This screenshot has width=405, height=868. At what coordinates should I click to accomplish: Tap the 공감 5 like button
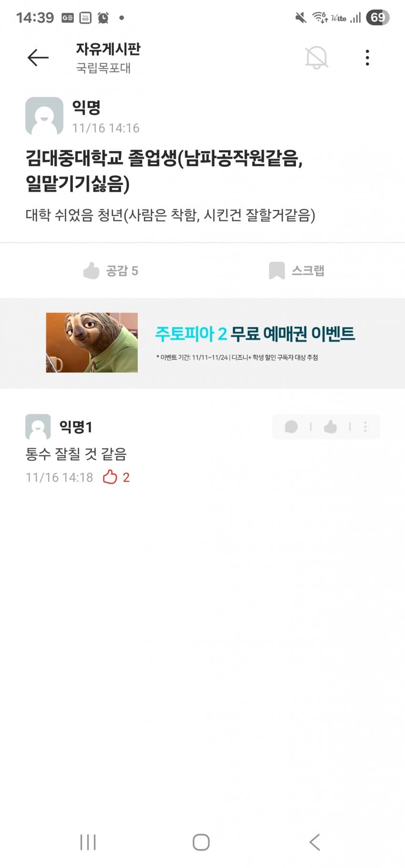pos(111,270)
